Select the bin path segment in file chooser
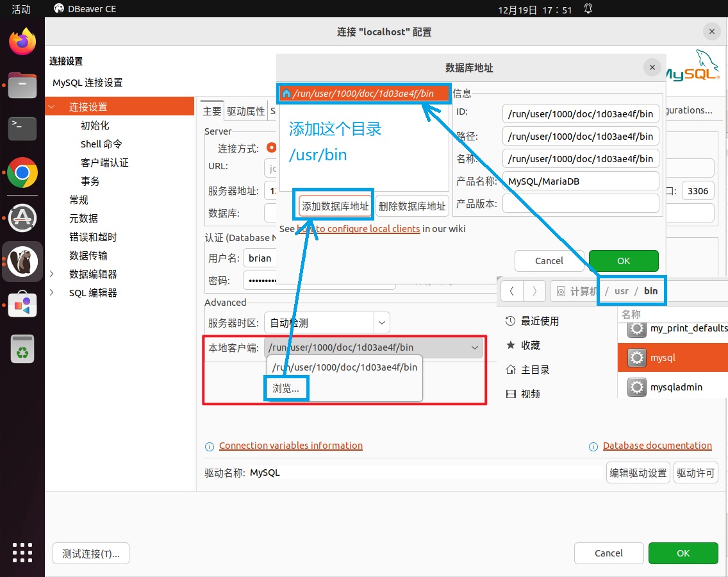The height and width of the screenshot is (577, 728). (650, 291)
